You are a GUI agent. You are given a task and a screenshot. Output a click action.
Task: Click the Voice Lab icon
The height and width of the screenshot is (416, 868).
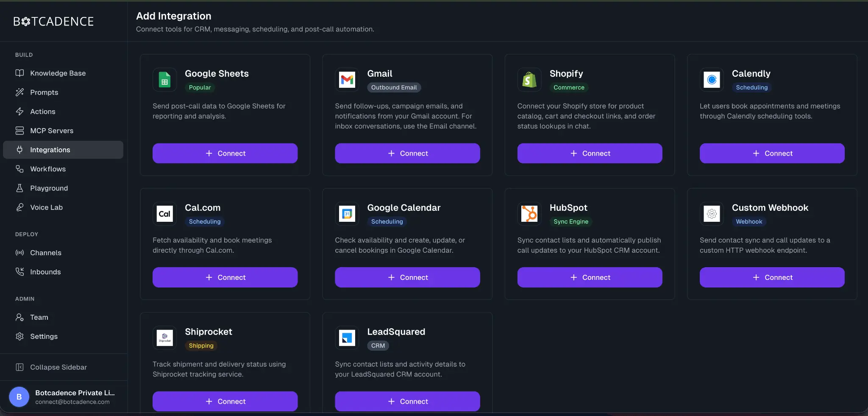19,207
